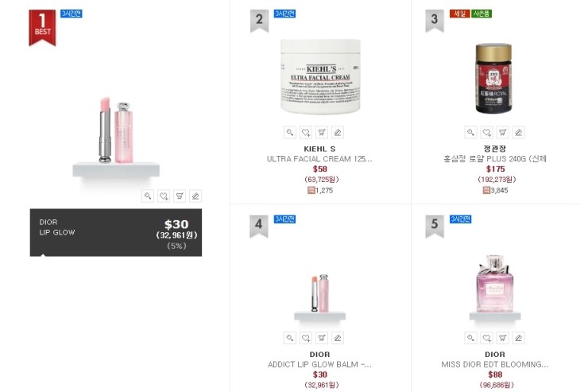Click pencil icon under Kiehl's cream

tap(338, 133)
